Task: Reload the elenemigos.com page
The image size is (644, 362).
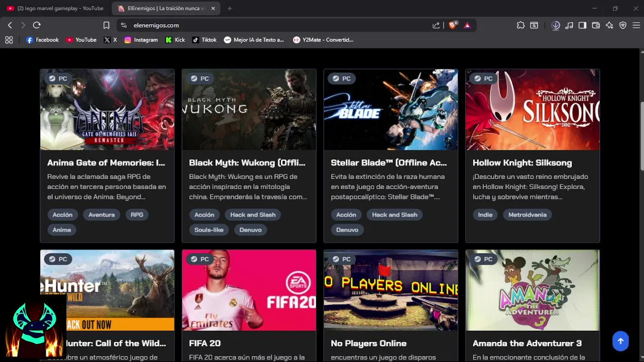Action: coord(37,25)
